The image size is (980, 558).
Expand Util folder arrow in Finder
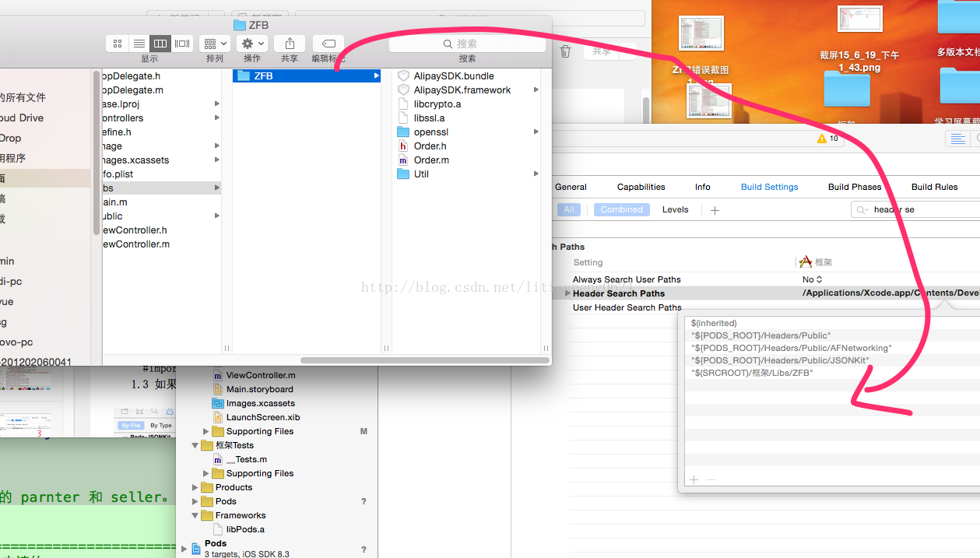pos(536,174)
